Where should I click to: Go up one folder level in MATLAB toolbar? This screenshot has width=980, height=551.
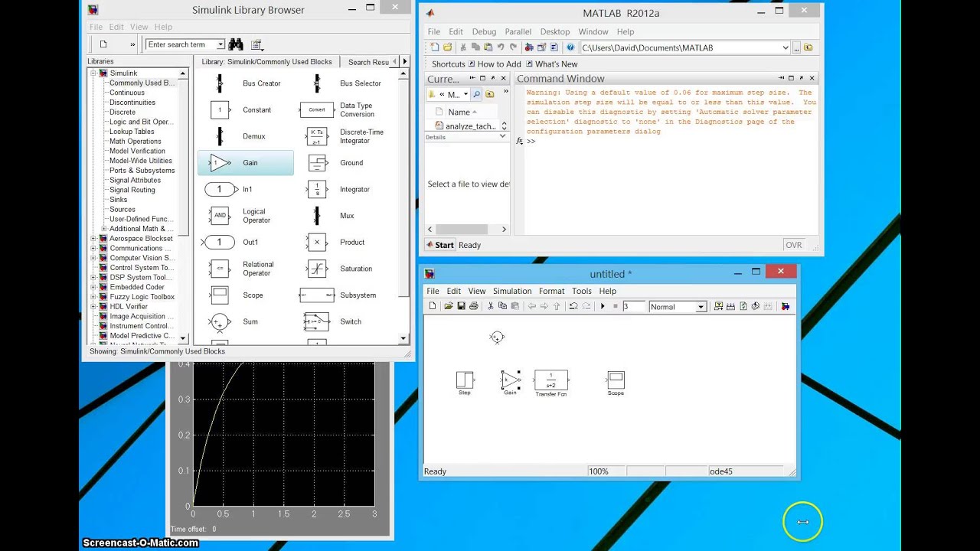click(808, 47)
